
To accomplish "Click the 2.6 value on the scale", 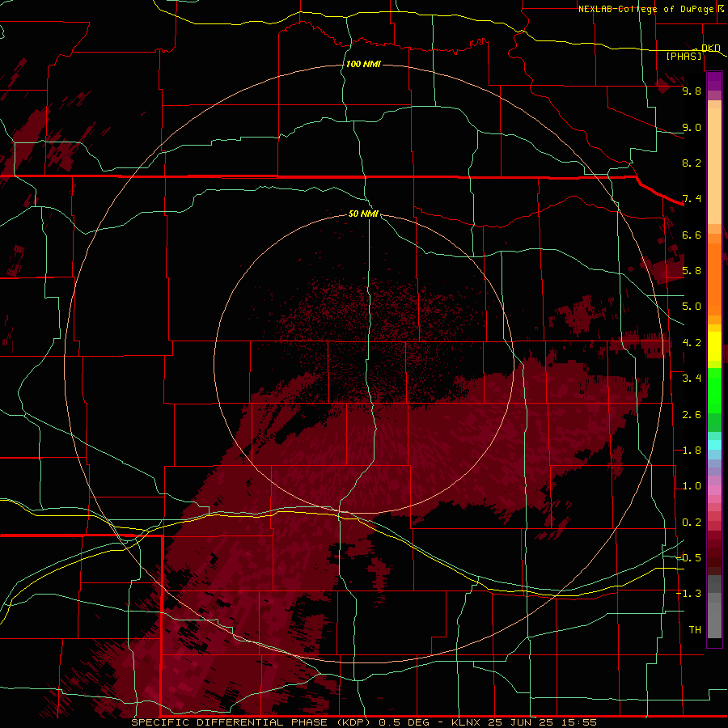I will point(692,415).
